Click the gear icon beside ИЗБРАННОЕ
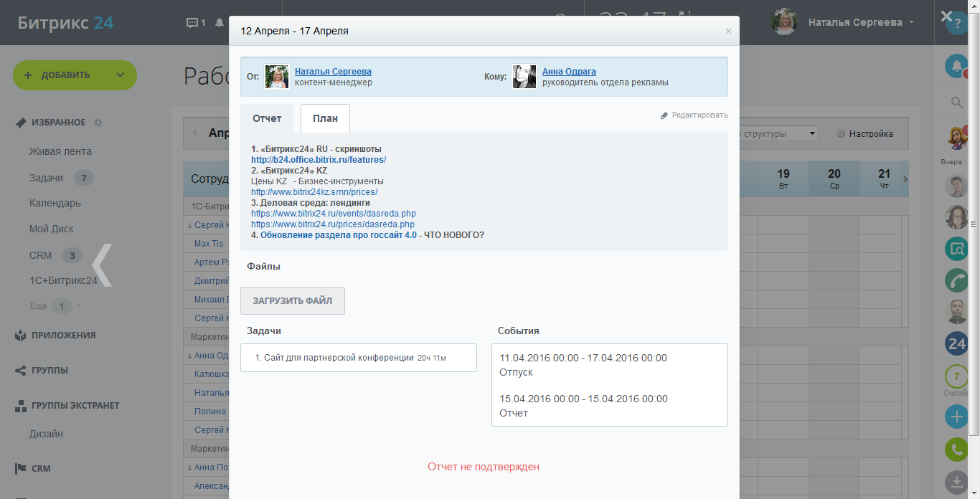The height and width of the screenshot is (499, 980). click(98, 123)
